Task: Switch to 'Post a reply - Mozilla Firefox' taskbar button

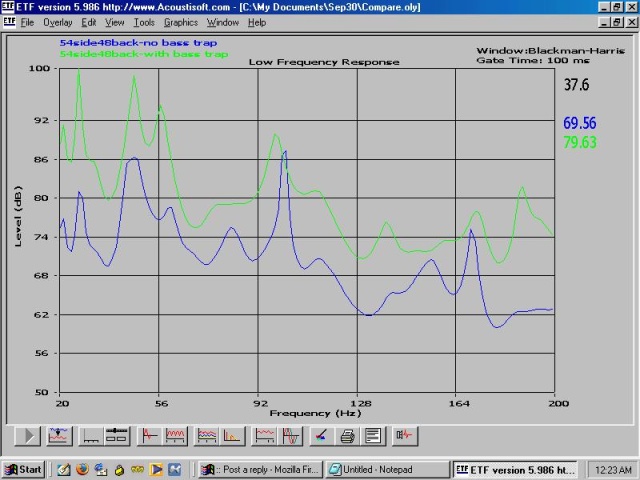Action: click(261, 469)
